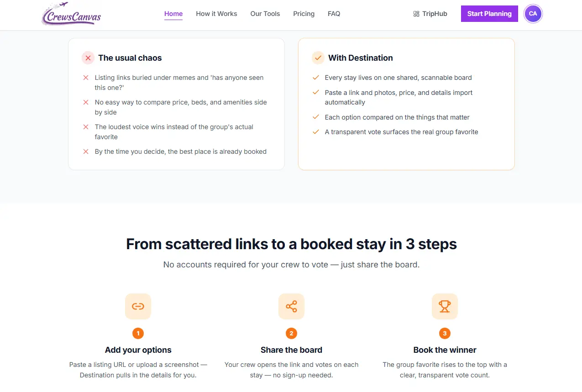Viewport: 582px width, 392px height.
Task: Click the orange number 3 step badge
Action: [445, 334]
